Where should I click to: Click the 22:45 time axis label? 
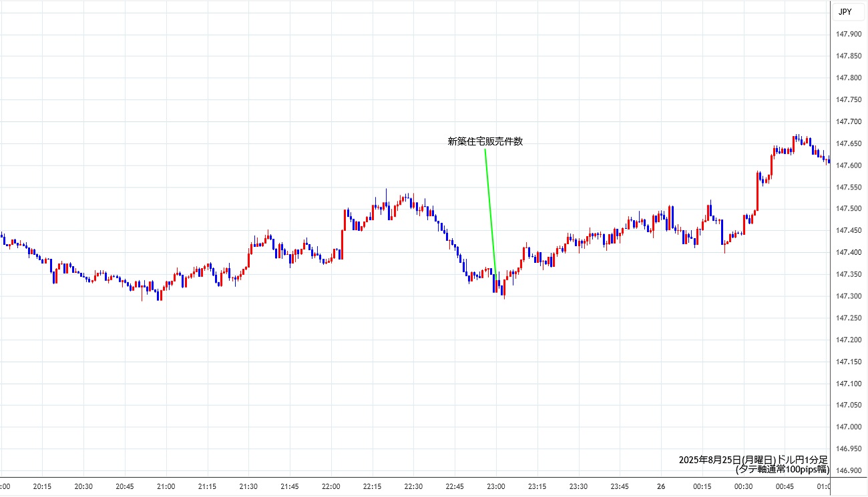454,487
